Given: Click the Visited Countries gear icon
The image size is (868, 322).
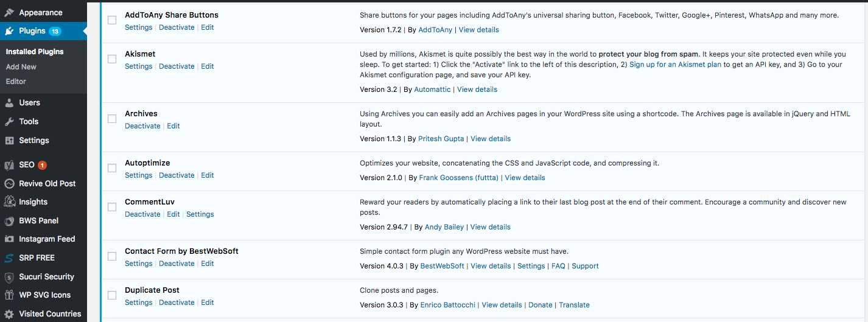Looking at the screenshot, I should tap(9, 314).
